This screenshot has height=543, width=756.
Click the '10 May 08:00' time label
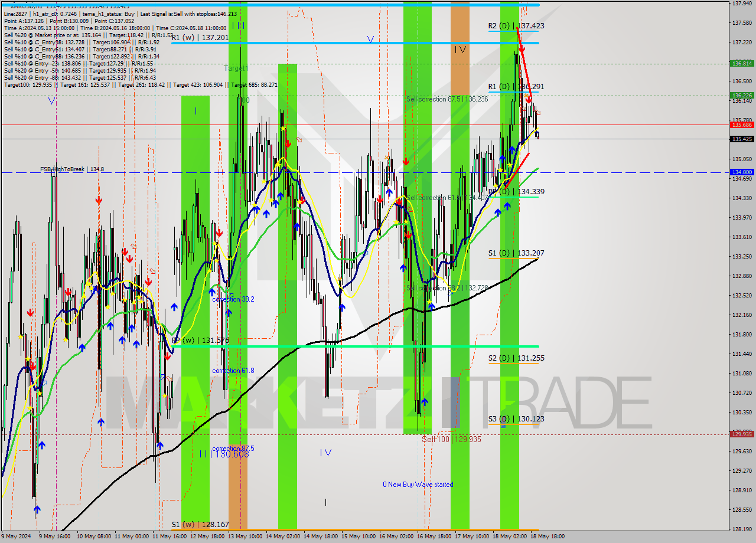pyautogui.click(x=93, y=537)
